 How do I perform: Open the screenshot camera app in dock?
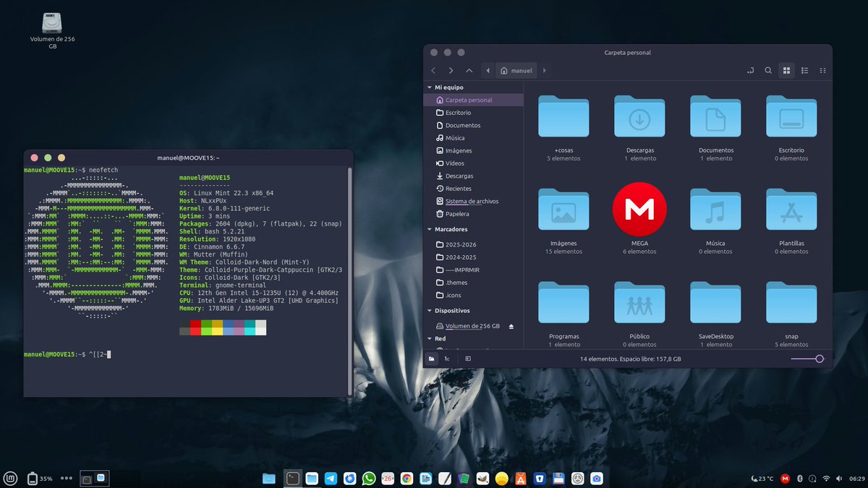point(596,478)
